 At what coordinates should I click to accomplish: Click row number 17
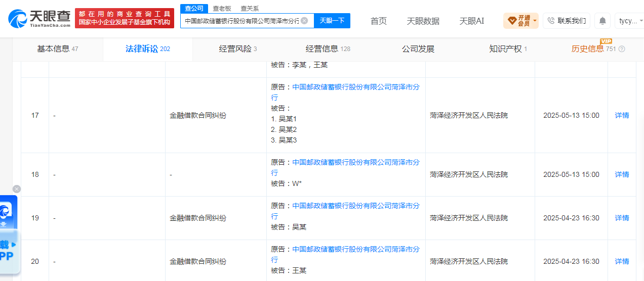[x=35, y=115]
